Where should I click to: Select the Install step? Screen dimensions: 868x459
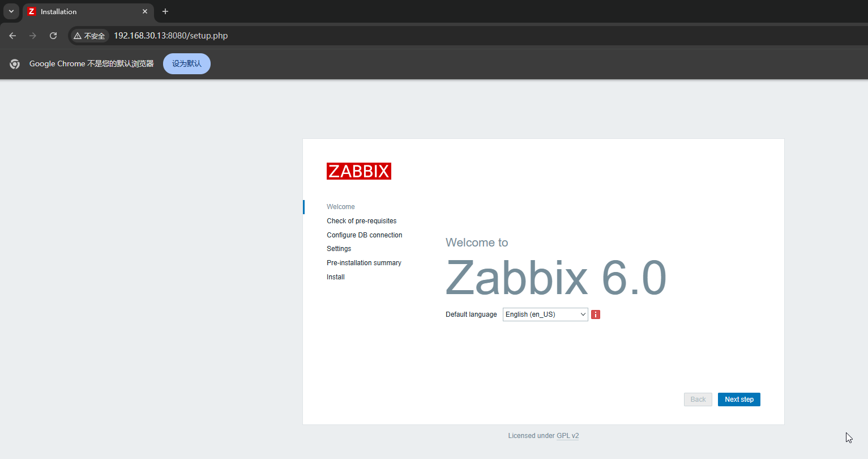coord(335,277)
